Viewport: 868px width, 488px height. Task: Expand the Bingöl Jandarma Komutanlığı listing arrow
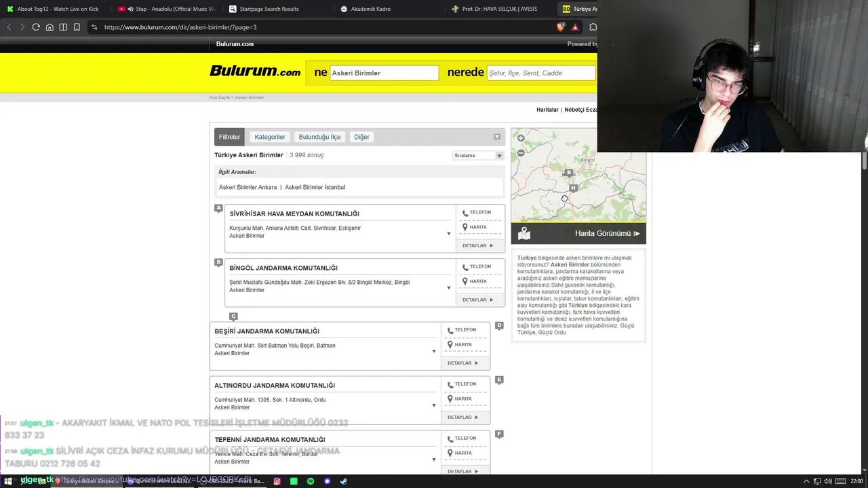[448, 288]
